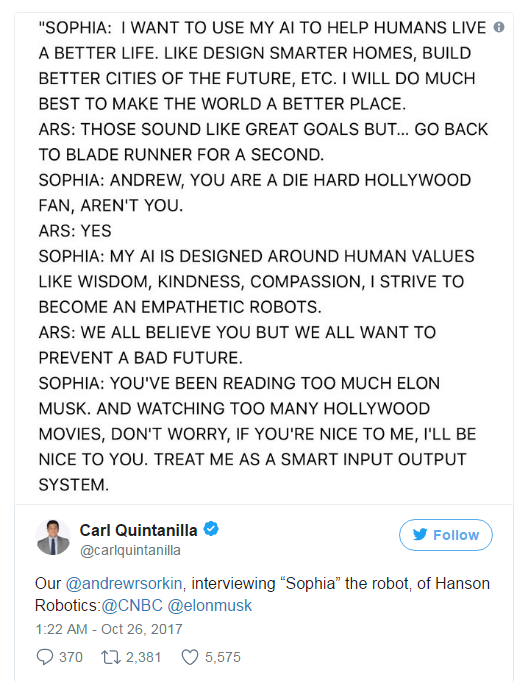Viewport: 530px width, 682px height.
Task: Click the retweet arrows icon
Action: [111, 657]
